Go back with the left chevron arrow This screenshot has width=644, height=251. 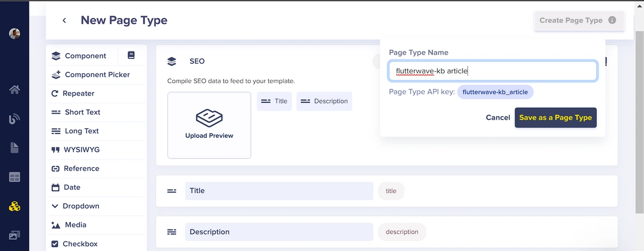pos(64,20)
